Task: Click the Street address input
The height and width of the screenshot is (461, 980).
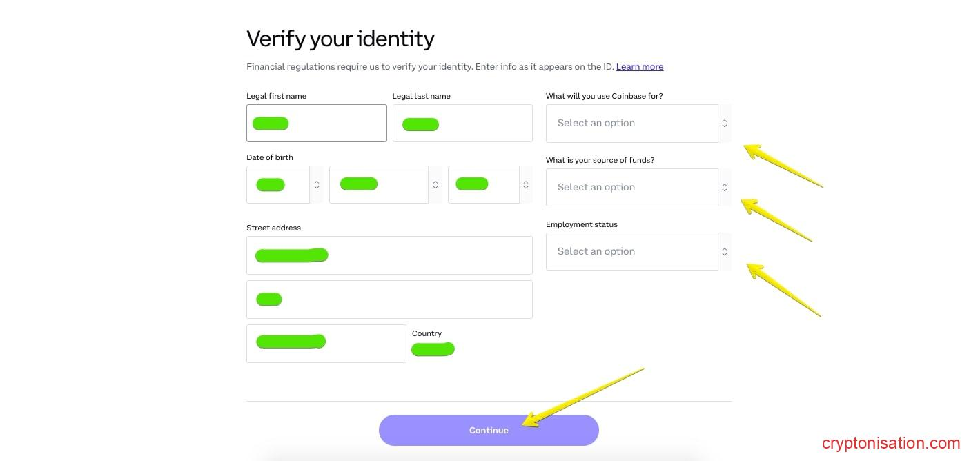Action: 389,255
